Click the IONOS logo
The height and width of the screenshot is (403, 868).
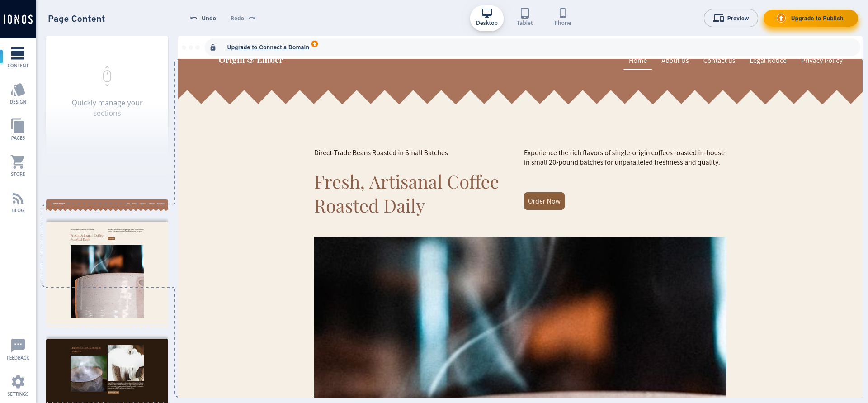click(x=18, y=19)
